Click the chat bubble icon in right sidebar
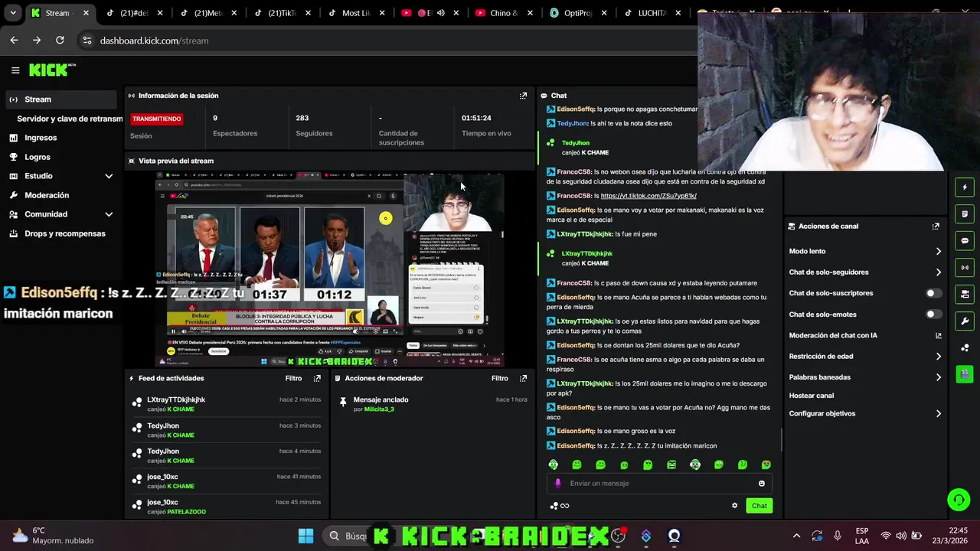 click(x=965, y=241)
